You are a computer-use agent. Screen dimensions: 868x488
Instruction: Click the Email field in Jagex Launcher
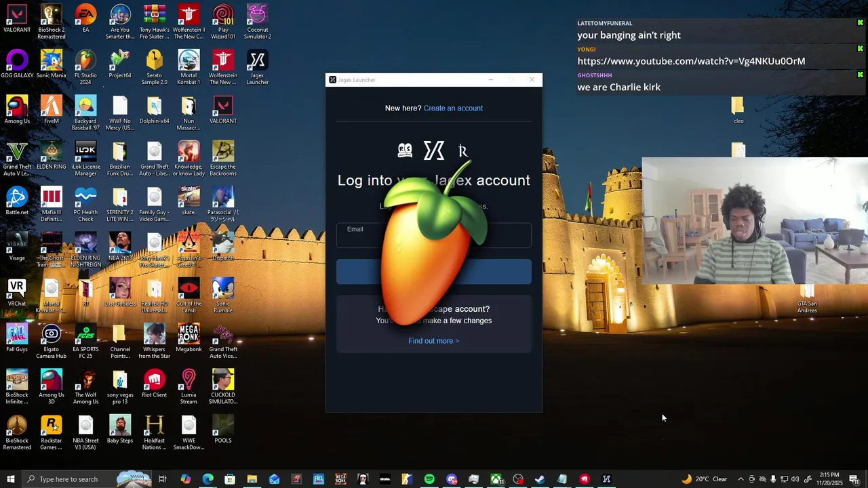tap(434, 235)
